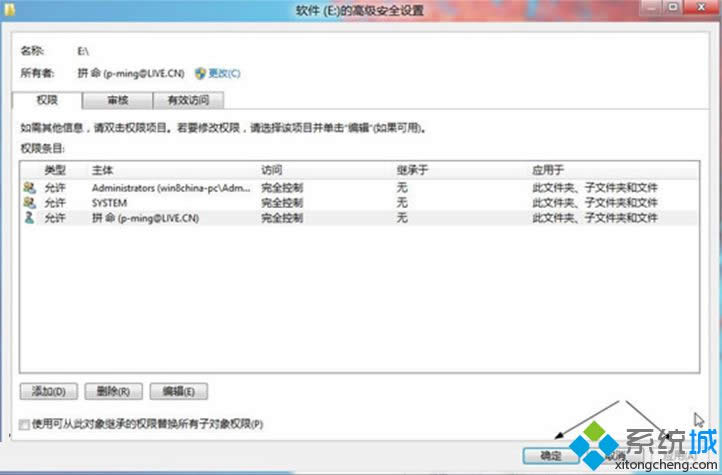Screen dimensions: 722x475
Task: Open the 更改(C) owner change link
Action: point(224,73)
